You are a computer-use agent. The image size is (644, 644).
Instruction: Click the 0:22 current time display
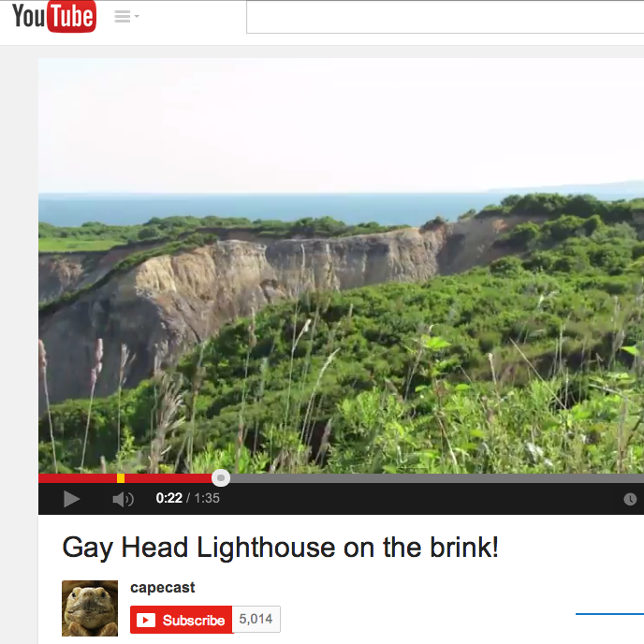(168, 498)
